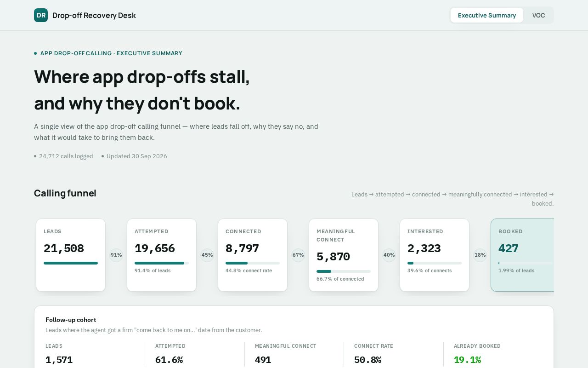The height and width of the screenshot is (368, 588).
Task: Select the 5,870 meaningful connect value
Action: click(334, 257)
